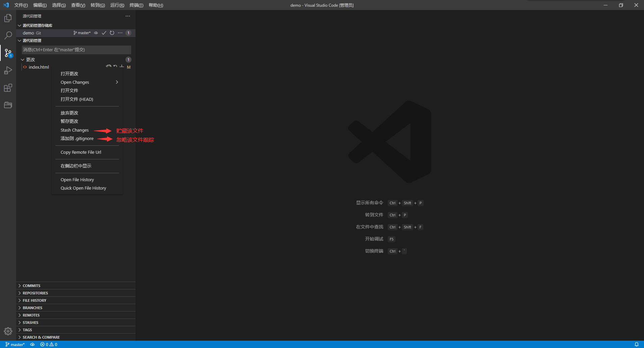Image resolution: width=644 pixels, height=348 pixels.
Task: Choose 打开更改 in context menu
Action: pos(87,74)
